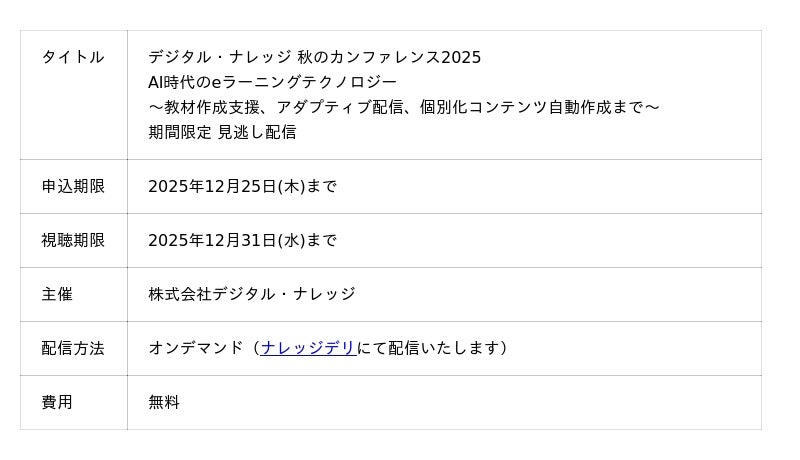
Task: Select the word オンデマンド
Action: [x=196, y=348]
